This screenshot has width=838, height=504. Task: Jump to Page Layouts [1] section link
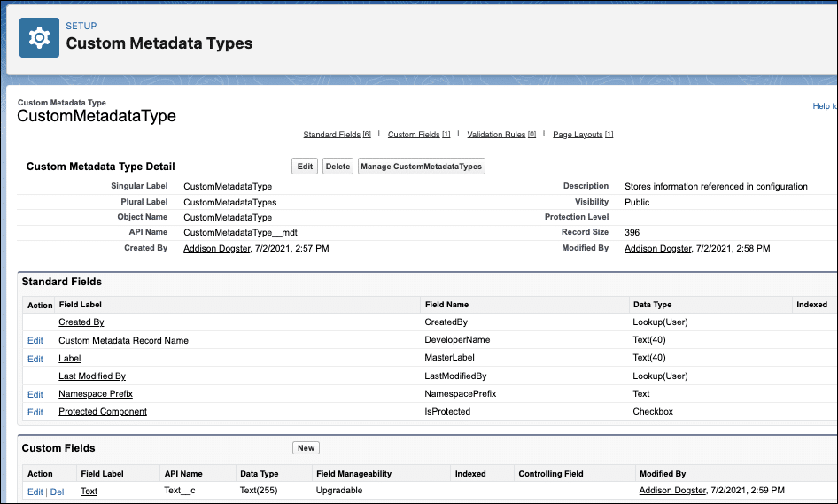583,134
